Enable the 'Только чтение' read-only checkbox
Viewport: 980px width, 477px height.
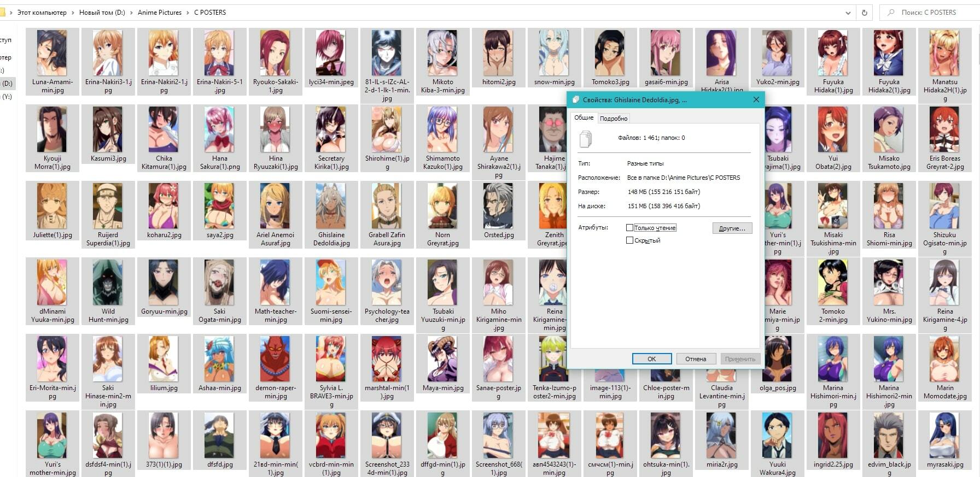(629, 228)
